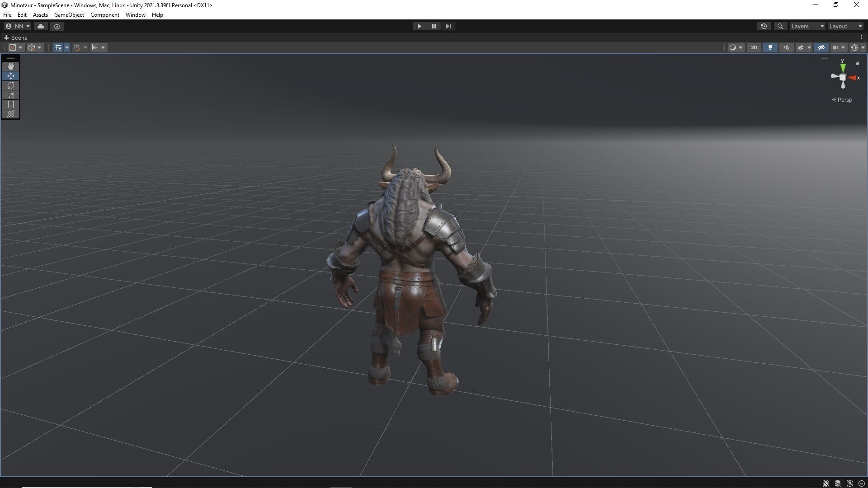Toggle Persp perspective projection
868x488 pixels.
[842, 100]
